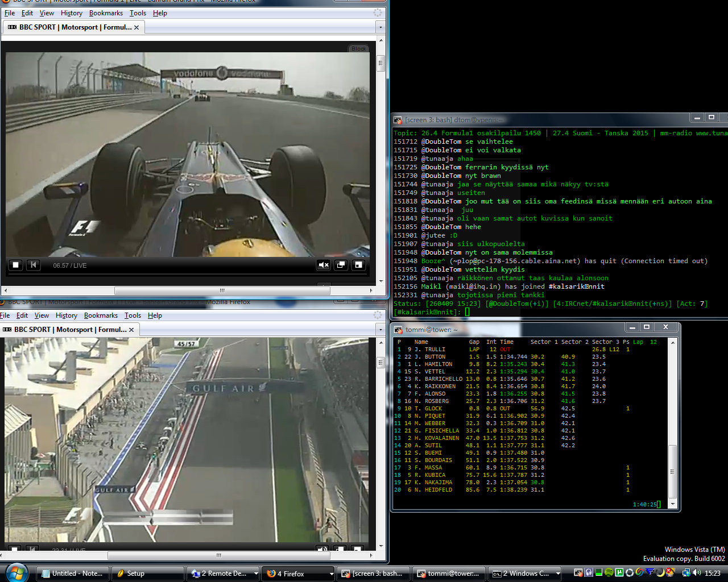The height and width of the screenshot is (582, 728).
Task: Click scroll-down arrow in tommi@tower terminal
Action: (x=673, y=504)
